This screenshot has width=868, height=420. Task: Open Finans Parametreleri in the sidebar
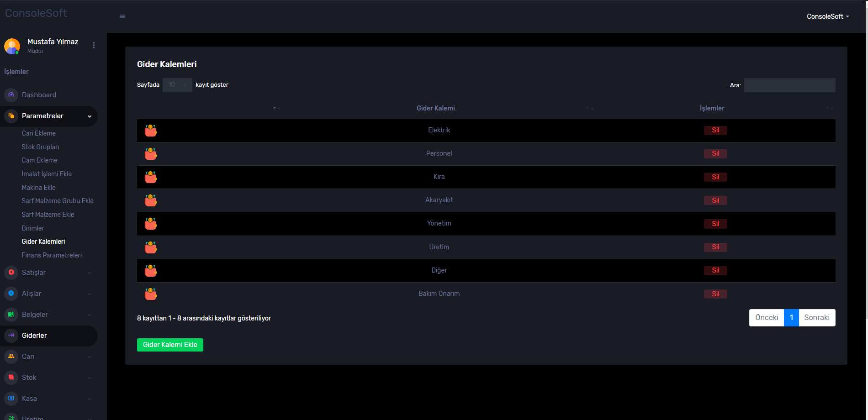pyautogui.click(x=52, y=255)
